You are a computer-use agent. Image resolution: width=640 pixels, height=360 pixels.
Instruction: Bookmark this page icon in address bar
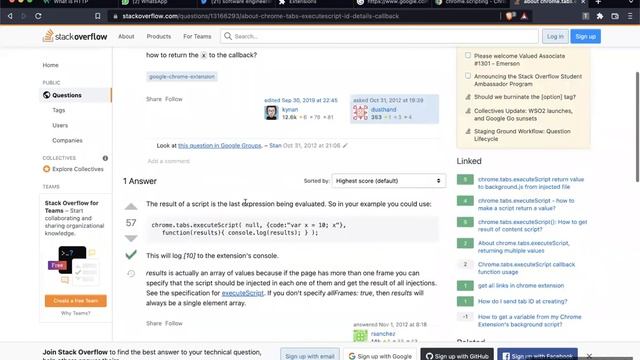click(97, 16)
